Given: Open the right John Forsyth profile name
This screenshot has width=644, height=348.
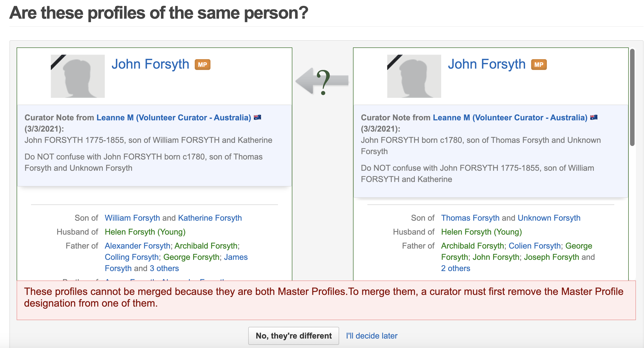Looking at the screenshot, I should 487,64.
